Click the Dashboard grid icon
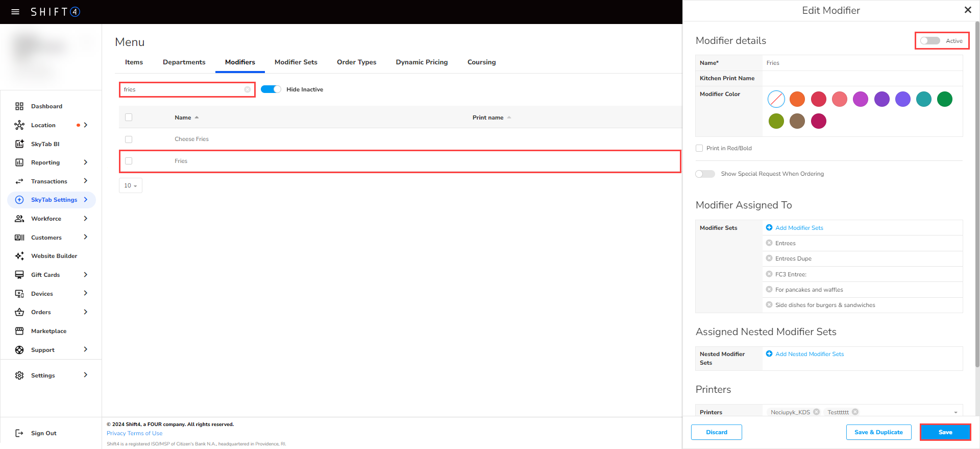This screenshot has height=449, width=980. 19,106
